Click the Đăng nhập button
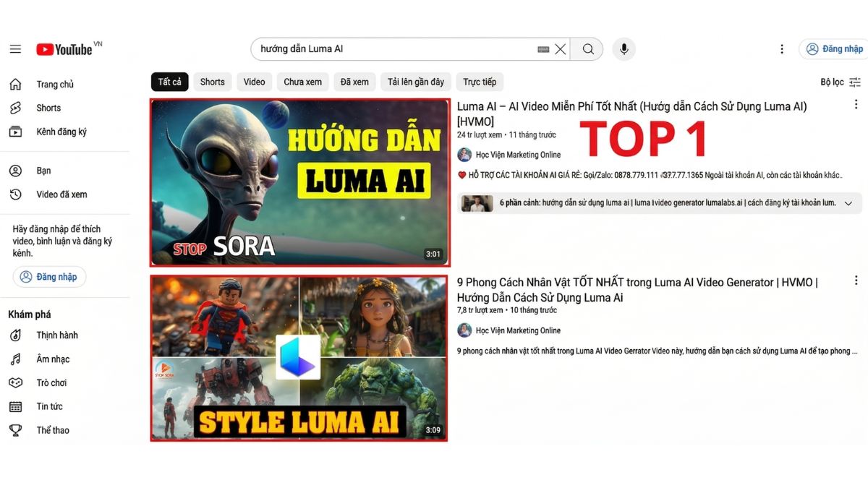868x488 pixels. (x=833, y=48)
